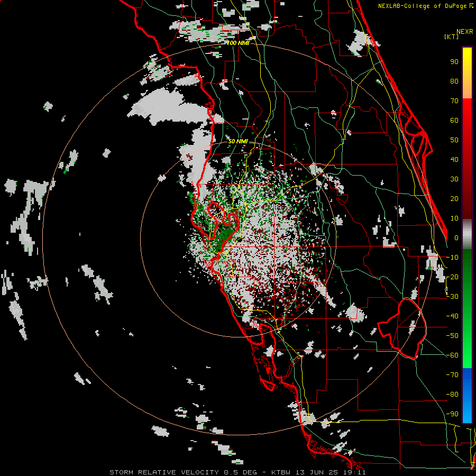This screenshot has height=476, width=476.
Task: Click the positive 90 legend value
Action: [x=454, y=62]
